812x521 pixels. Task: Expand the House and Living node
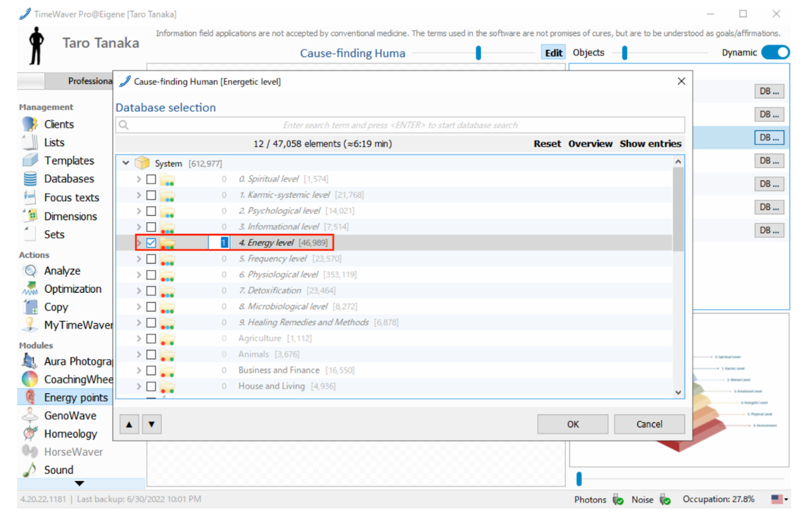(x=139, y=386)
